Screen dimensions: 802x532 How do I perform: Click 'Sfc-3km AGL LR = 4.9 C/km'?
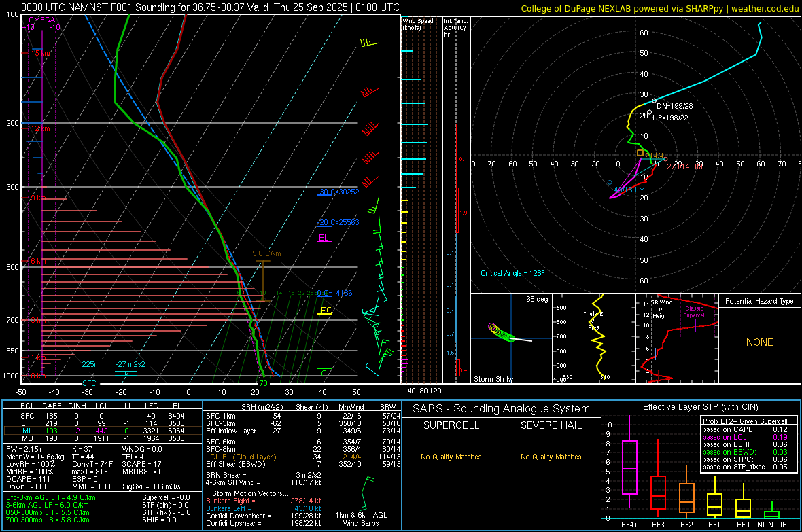click(51, 497)
